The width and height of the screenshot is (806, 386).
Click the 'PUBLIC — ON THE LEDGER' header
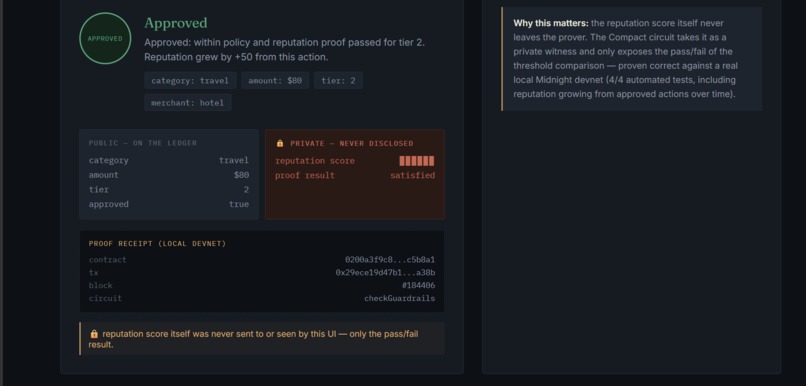tap(142, 143)
